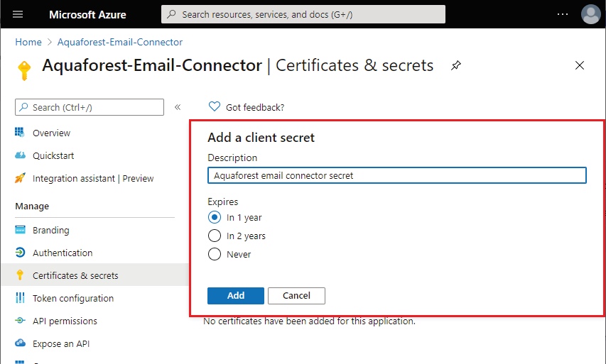Click the Expose an API cloud icon
The image size is (606, 364).
pyautogui.click(x=20, y=343)
